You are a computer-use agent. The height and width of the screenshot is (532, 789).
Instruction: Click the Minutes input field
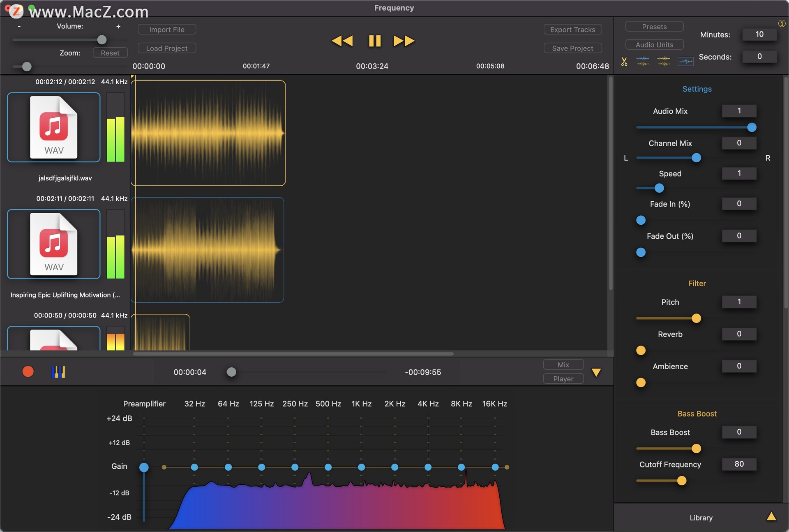tap(759, 35)
